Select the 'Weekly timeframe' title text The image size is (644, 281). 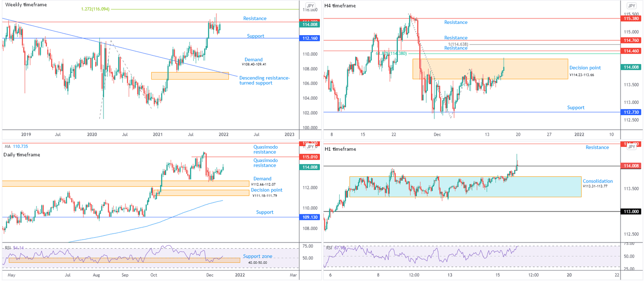(x=26, y=5)
